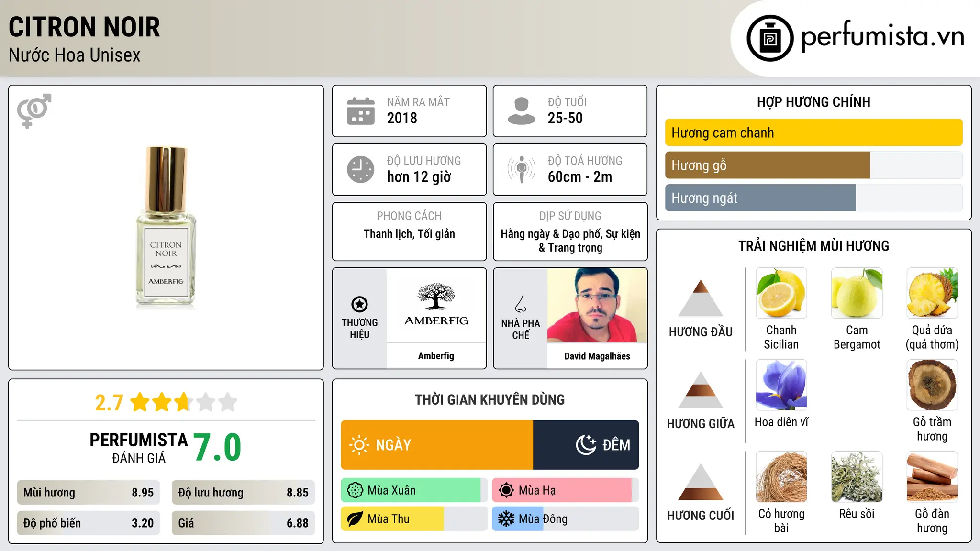Screen dimensions: 980x551
Task: Click the middle-note pyramid icon above Hương giữa
Action: click(x=701, y=389)
